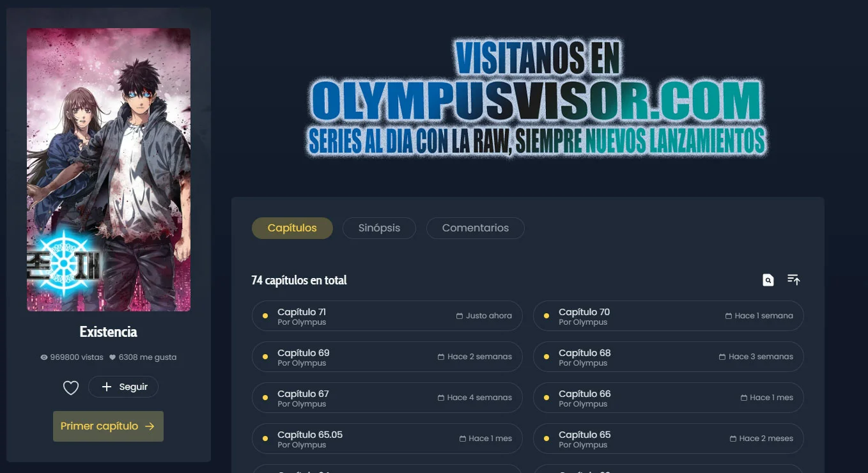The width and height of the screenshot is (868, 473).
Task: Click the small heart beside 6308 me gusta
Action: (x=112, y=357)
